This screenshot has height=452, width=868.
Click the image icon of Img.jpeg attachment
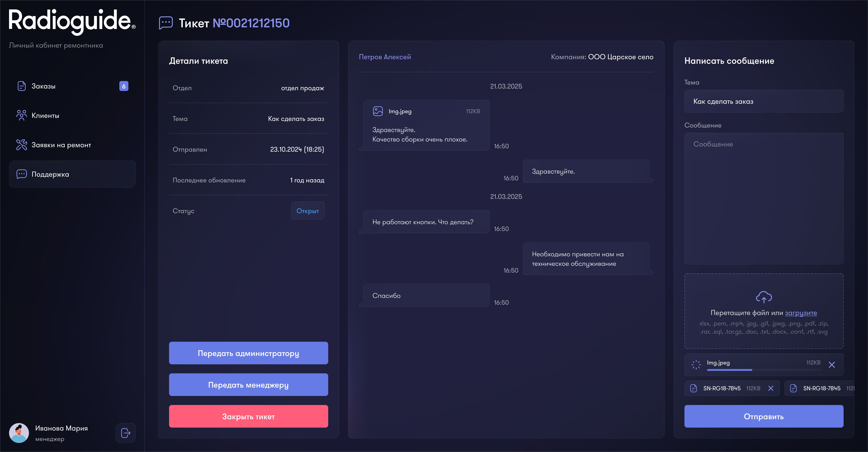tap(378, 111)
